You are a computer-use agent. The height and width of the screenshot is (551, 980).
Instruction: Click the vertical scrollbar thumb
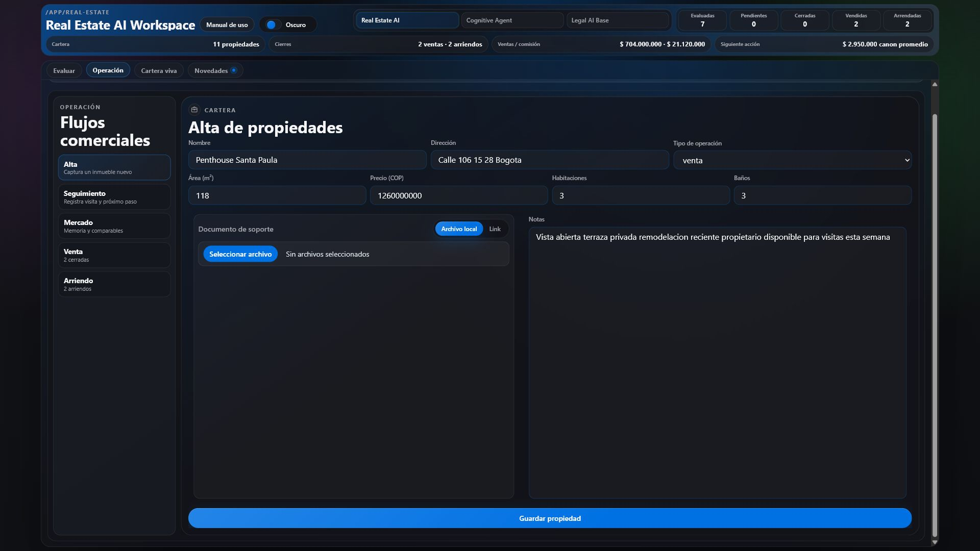(x=935, y=325)
